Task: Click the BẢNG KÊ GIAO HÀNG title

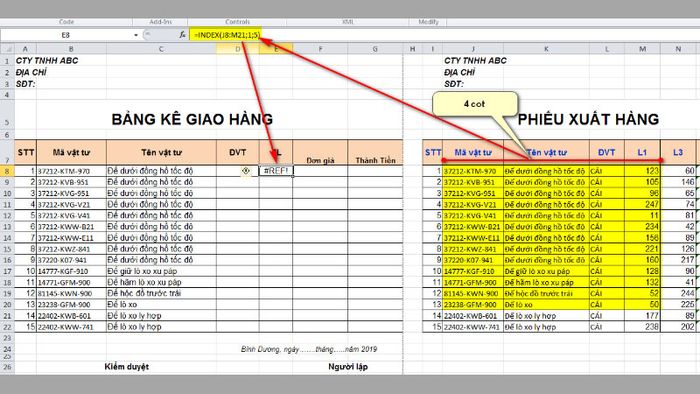Action: pyautogui.click(x=192, y=119)
